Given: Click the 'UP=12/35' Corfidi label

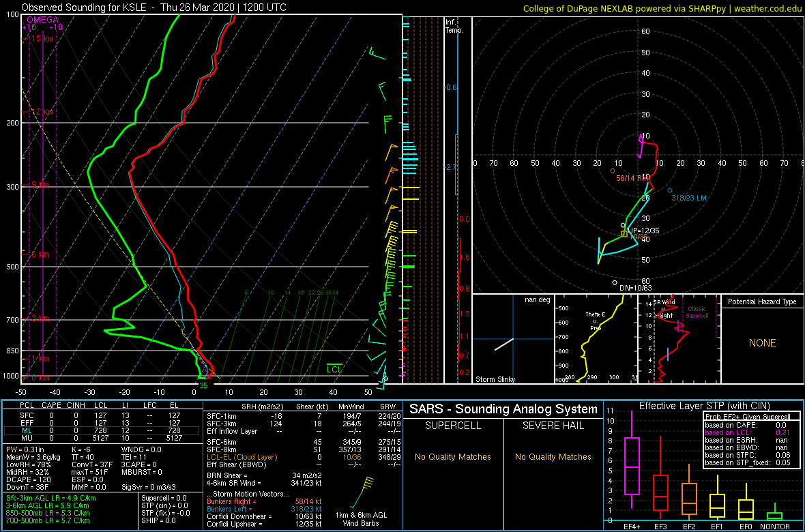Looking at the screenshot, I should pos(643,231).
